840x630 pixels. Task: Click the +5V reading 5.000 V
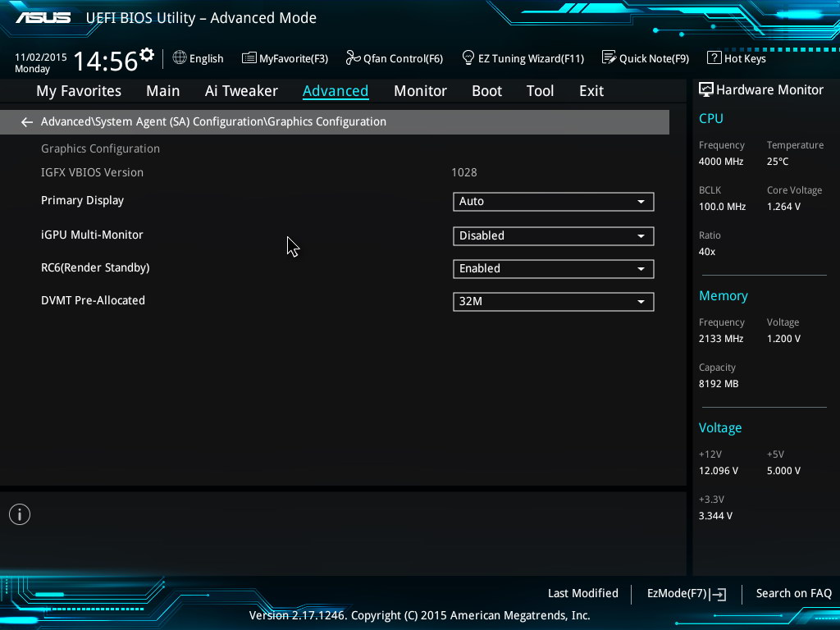(783, 471)
